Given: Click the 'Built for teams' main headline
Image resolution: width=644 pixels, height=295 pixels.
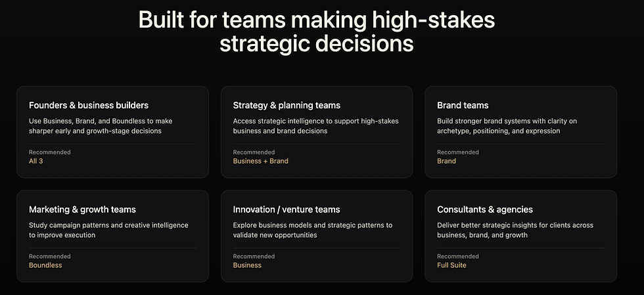Looking at the screenshot, I should [x=317, y=32].
